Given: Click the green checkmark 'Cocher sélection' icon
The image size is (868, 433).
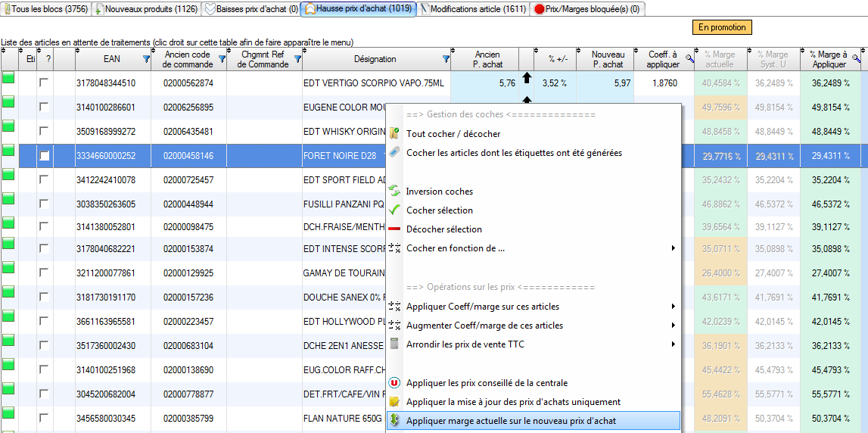Looking at the screenshot, I should [x=394, y=210].
